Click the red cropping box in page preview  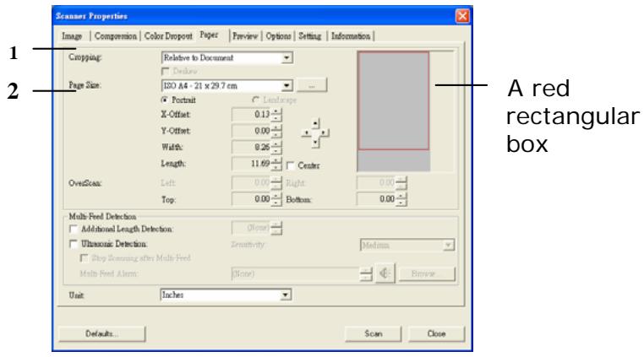tap(394, 100)
